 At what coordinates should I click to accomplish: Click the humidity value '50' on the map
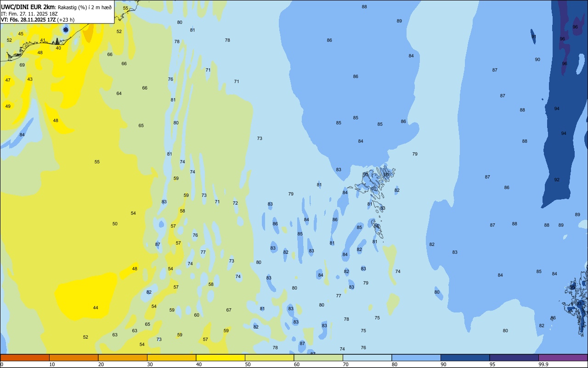click(115, 224)
